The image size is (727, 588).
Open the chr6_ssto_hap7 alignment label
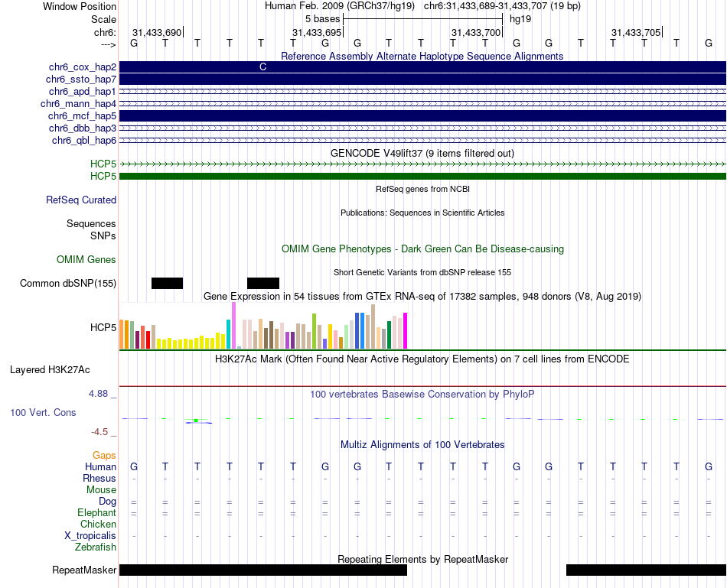pyautogui.click(x=80, y=80)
